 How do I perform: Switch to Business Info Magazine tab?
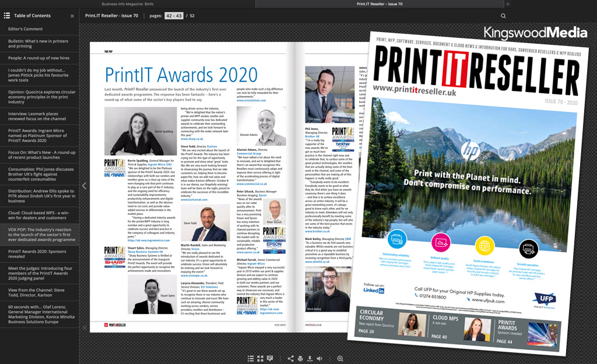128,4
